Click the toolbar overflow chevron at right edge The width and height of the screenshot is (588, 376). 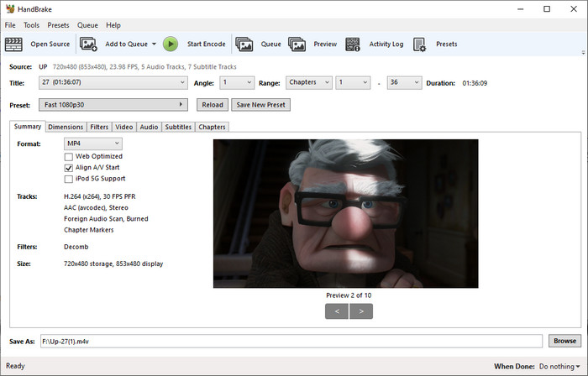point(584,52)
